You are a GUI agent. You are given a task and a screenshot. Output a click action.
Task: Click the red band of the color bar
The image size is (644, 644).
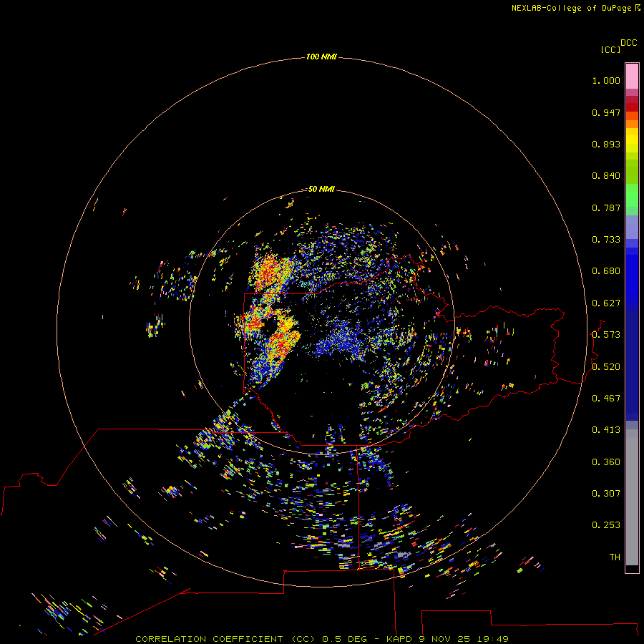pyautogui.click(x=632, y=107)
